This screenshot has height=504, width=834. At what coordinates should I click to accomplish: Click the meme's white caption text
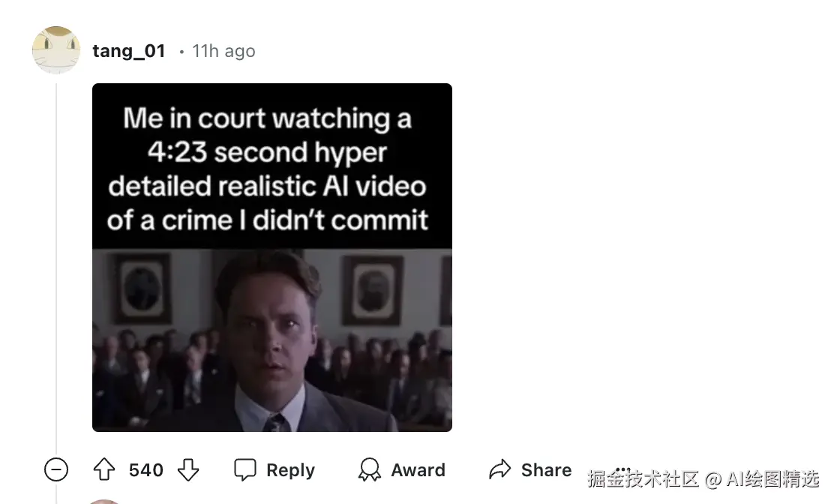(x=268, y=169)
